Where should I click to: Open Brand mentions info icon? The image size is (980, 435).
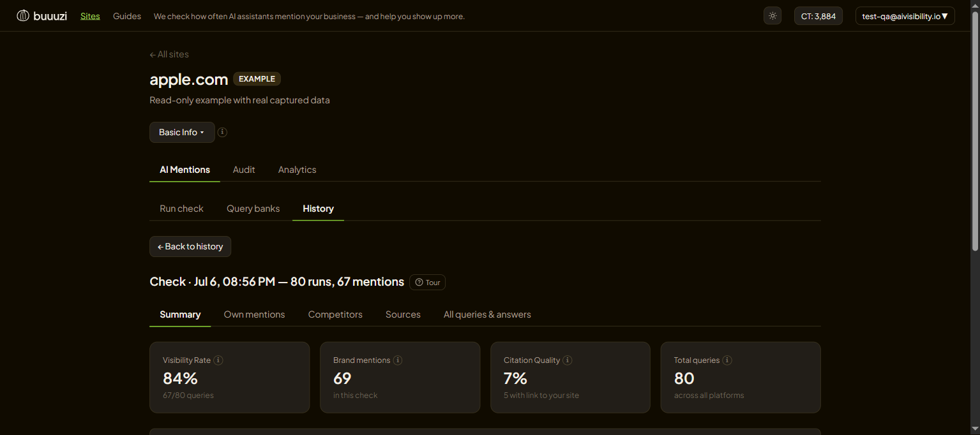[398, 360]
